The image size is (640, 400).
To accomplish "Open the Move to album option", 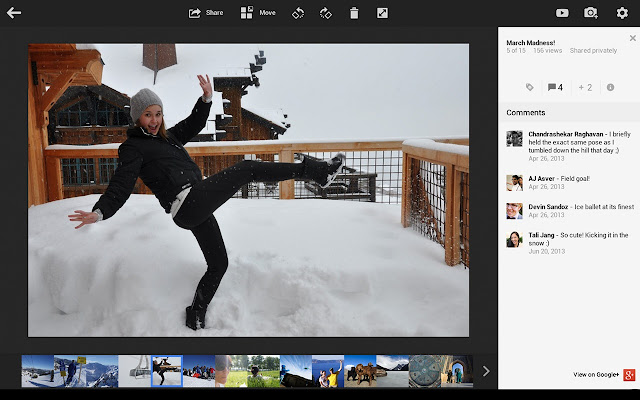I will (x=258, y=13).
